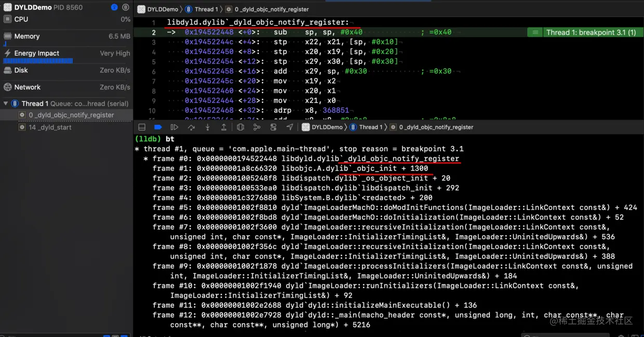Click frame #6 doInitialization line
Viewport: 644px width, 337px height.
(388, 217)
